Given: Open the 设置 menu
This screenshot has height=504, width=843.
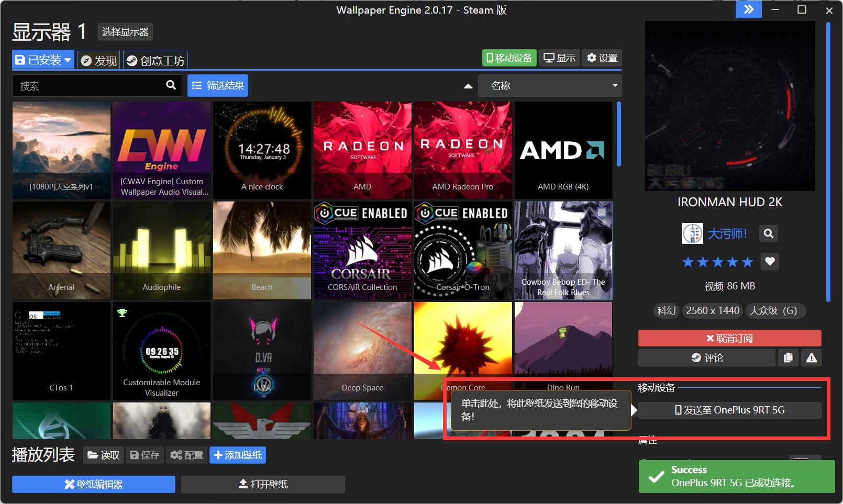Looking at the screenshot, I should pos(602,58).
